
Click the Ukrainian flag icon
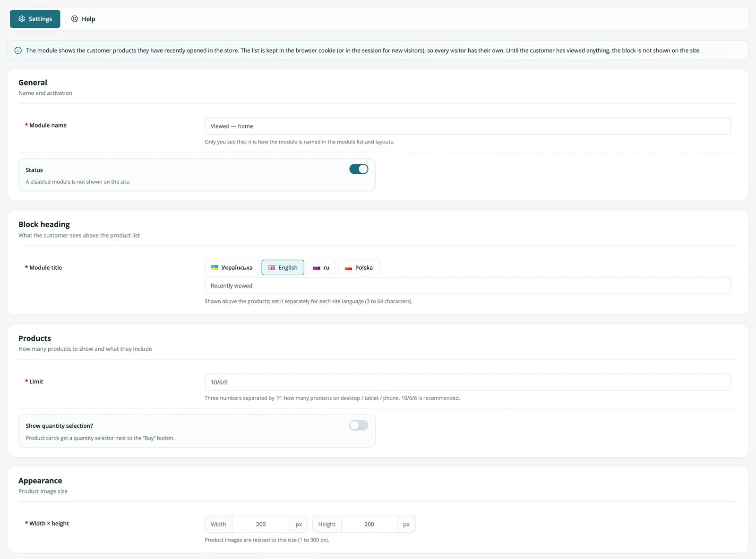coord(215,268)
